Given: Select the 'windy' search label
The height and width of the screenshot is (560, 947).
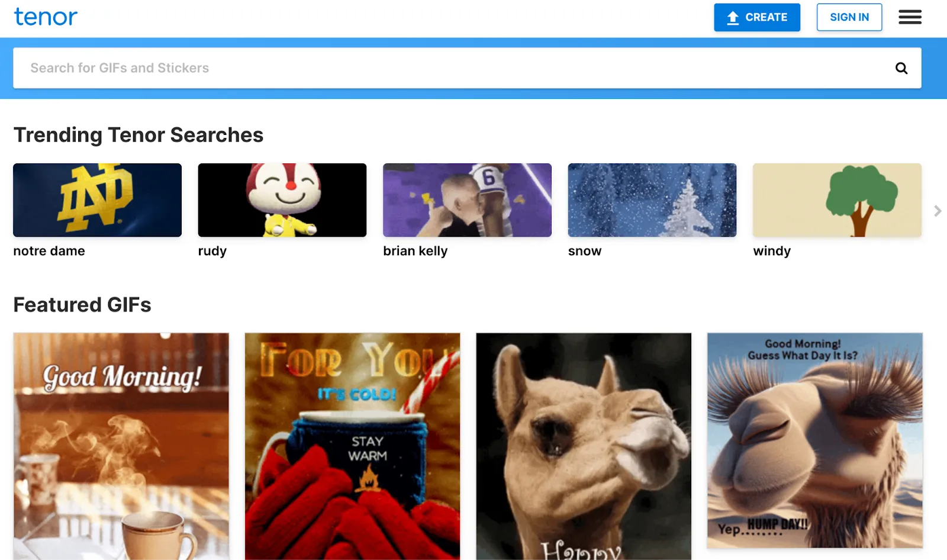Looking at the screenshot, I should (x=772, y=251).
